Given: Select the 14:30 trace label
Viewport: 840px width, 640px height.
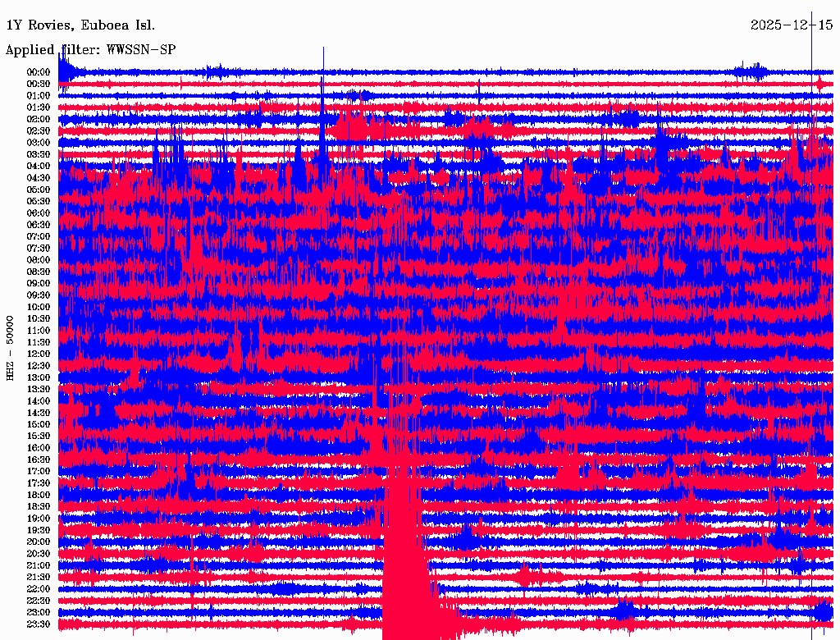Looking at the screenshot, I should 38,413.
